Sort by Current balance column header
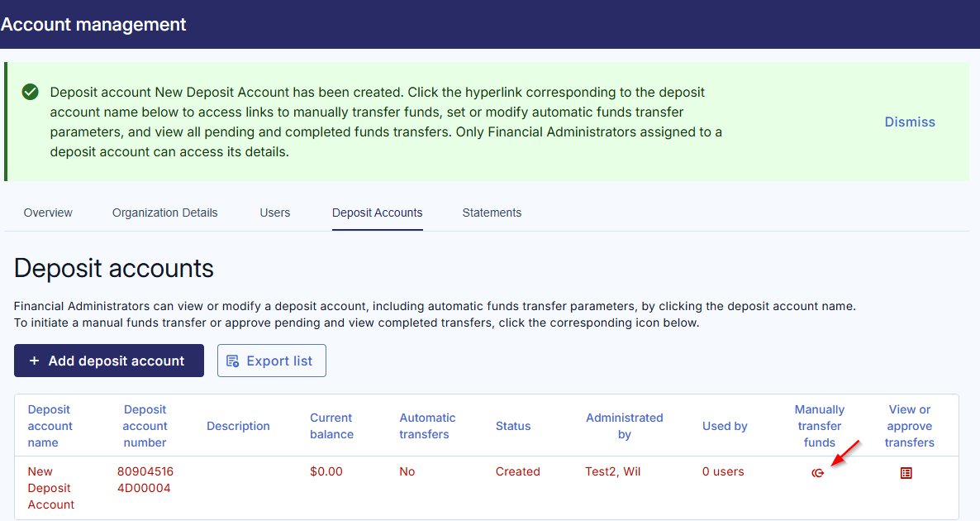This screenshot has height=521, width=980. [x=331, y=426]
